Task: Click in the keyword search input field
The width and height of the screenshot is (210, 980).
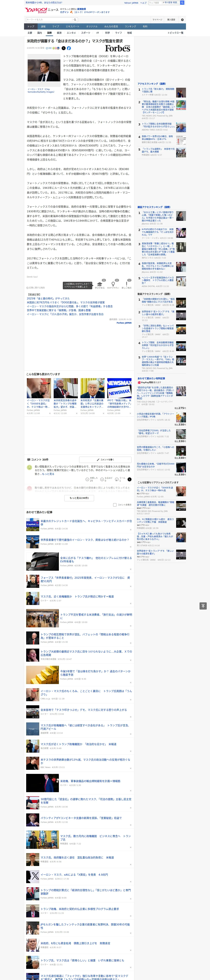Action: click(49, 20)
